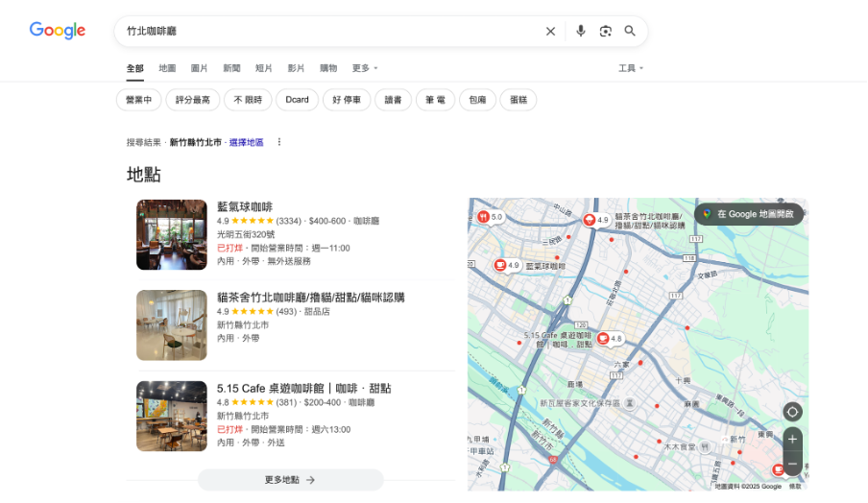Click the 新瓦屋客家文化保存區 landmark icon

tap(630, 403)
